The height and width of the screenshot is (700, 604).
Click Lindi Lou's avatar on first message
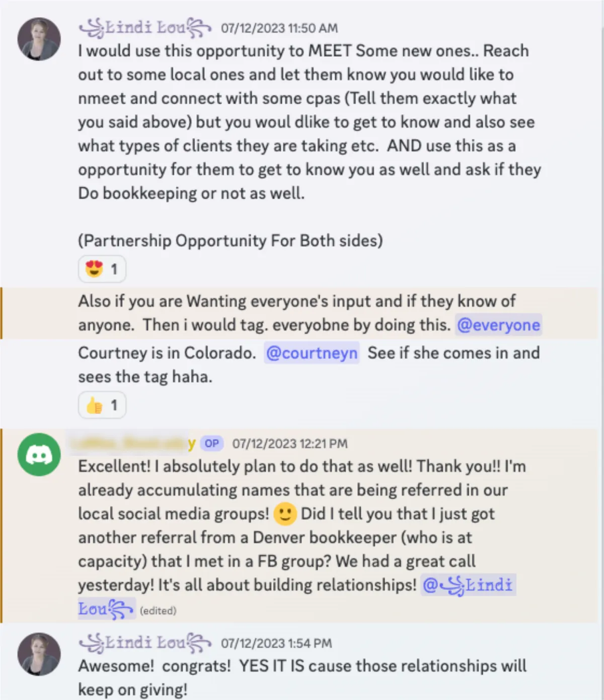(39, 39)
